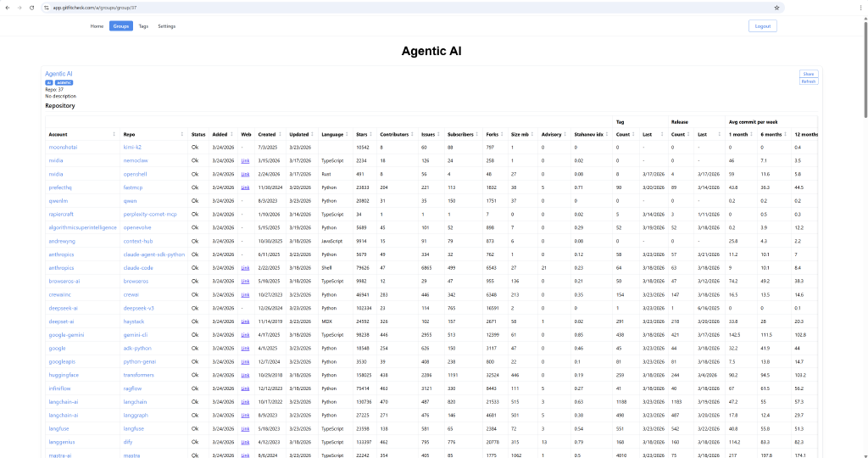868x458 pixels.
Task: Click the AI tag badge
Action: pos(48,82)
